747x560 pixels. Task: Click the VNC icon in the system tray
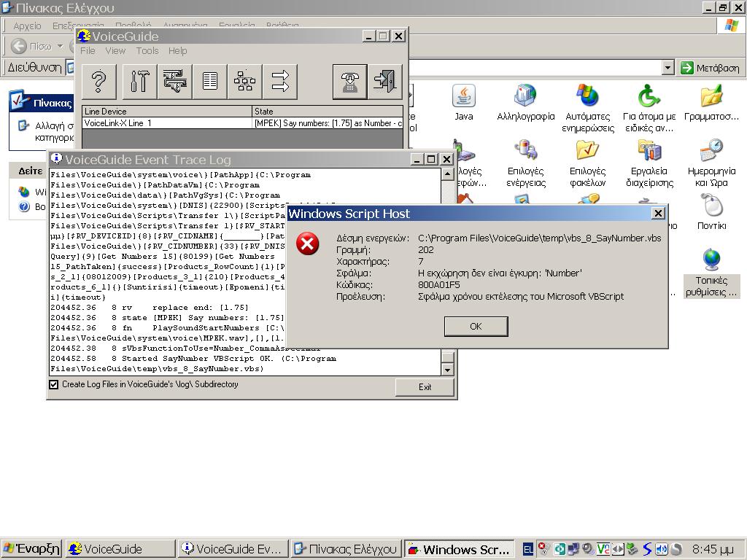click(603, 549)
